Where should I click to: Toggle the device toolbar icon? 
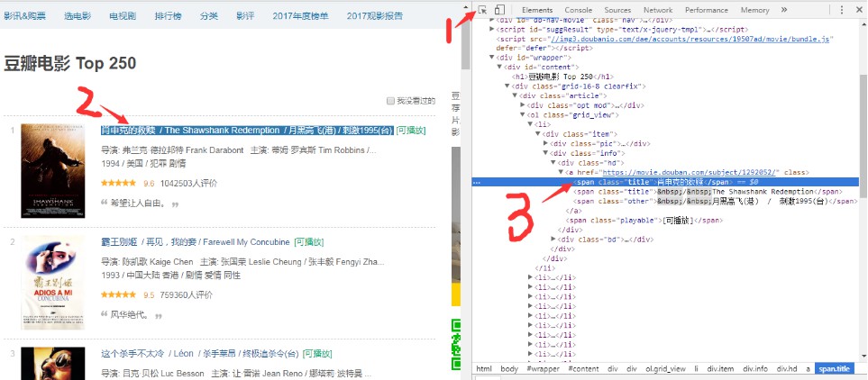click(x=499, y=10)
